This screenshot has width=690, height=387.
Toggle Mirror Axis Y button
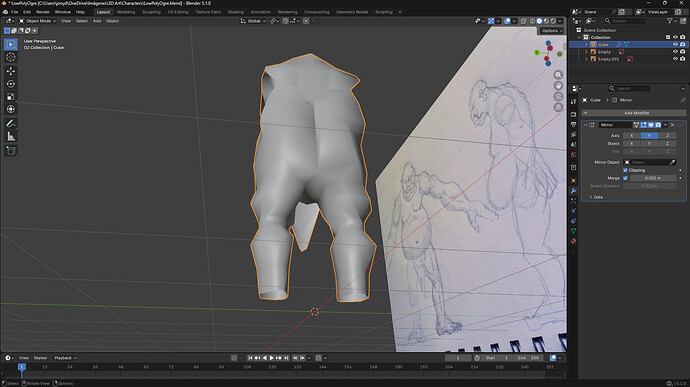click(649, 136)
